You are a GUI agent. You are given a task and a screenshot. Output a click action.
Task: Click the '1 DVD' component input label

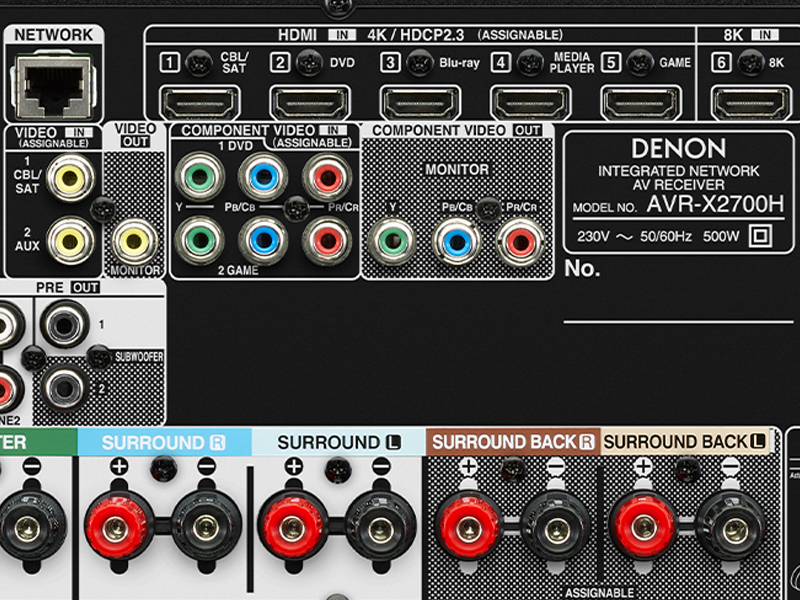point(235,146)
